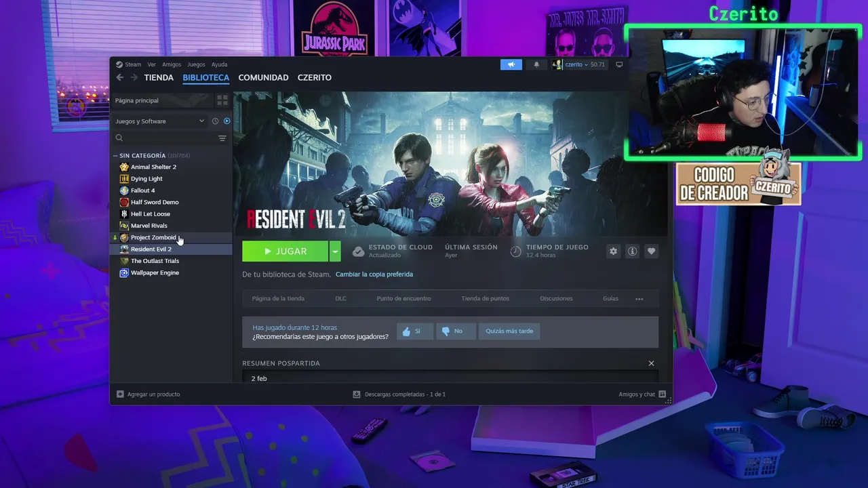Go forward with the right arrow
The image size is (868, 488).
pyautogui.click(x=134, y=77)
